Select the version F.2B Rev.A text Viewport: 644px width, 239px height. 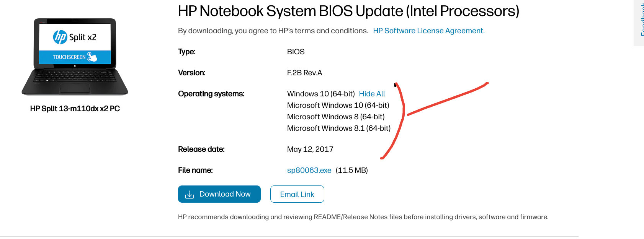click(x=305, y=73)
